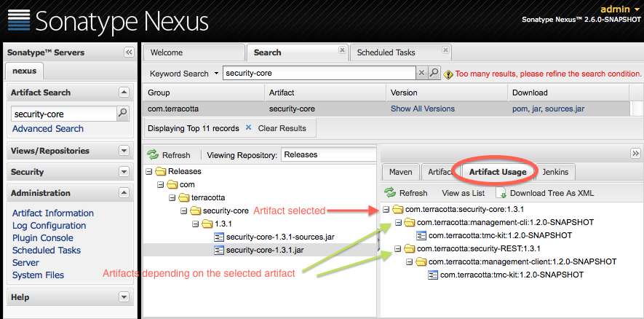
Task: Click the Refresh icon in Artifact Usage panel
Action: coord(390,193)
